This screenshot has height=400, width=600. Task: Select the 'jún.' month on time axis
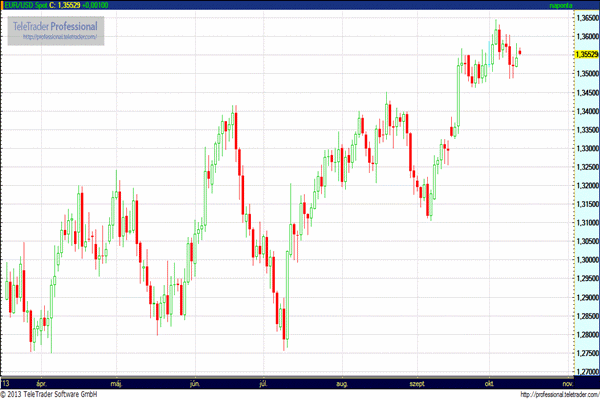click(x=193, y=383)
